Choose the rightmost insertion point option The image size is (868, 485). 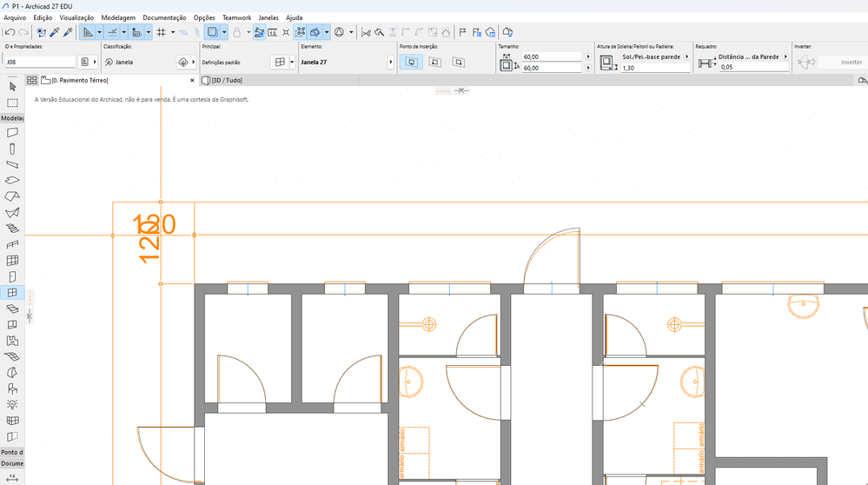[458, 63]
